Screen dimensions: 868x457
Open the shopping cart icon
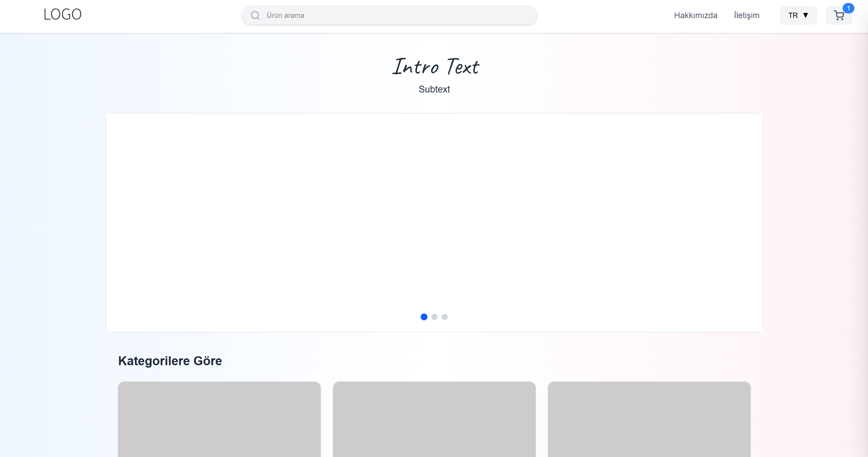[838, 15]
